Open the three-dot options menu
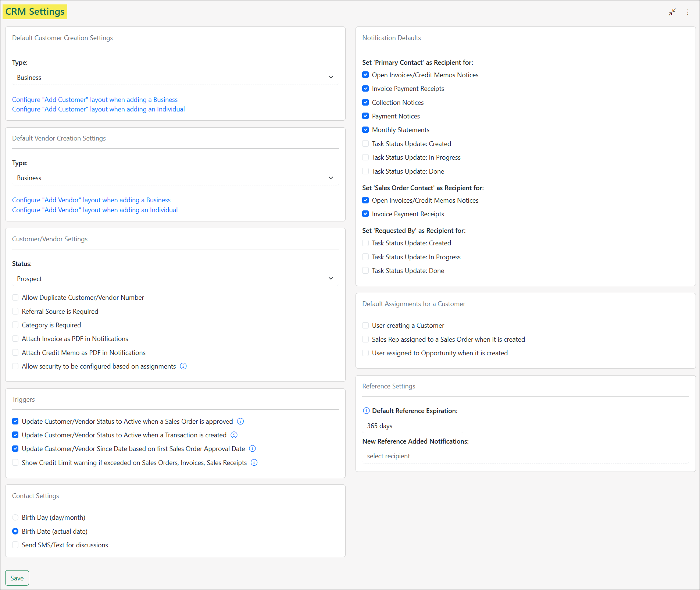700x590 pixels. [688, 12]
